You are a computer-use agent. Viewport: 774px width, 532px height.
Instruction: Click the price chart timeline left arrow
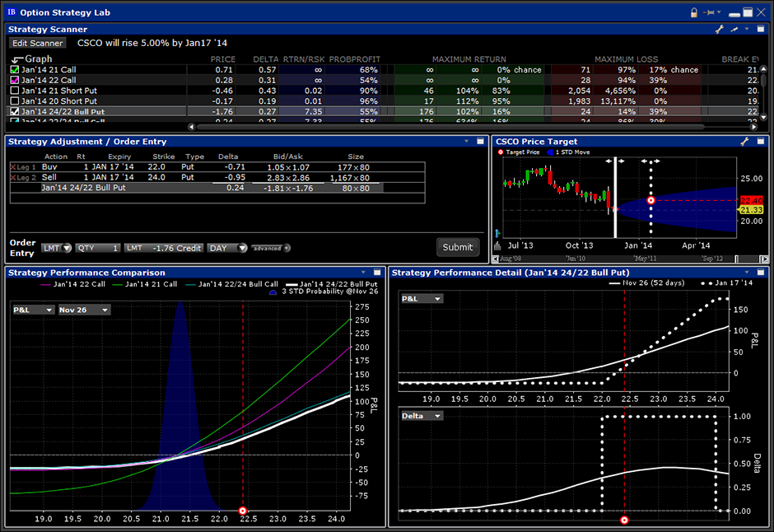click(496, 259)
